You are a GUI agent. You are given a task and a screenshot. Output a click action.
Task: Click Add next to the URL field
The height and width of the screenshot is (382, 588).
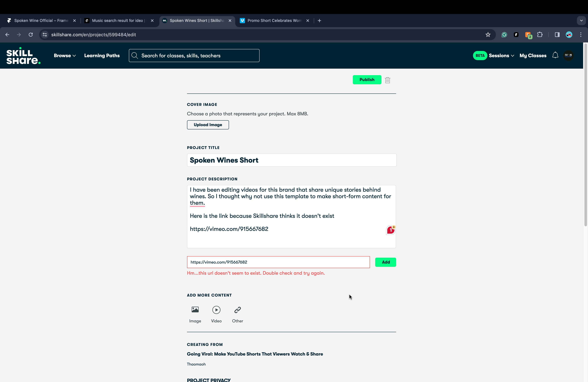(x=385, y=262)
